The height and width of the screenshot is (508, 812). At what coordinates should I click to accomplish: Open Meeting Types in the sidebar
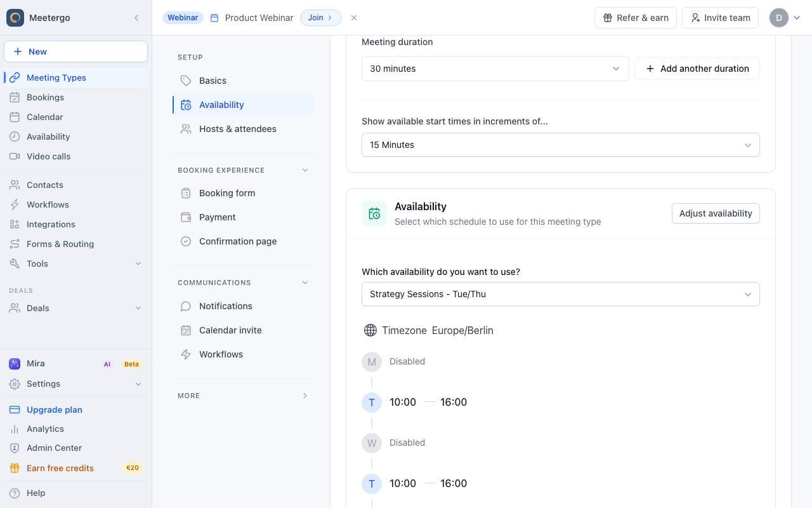[76, 77]
